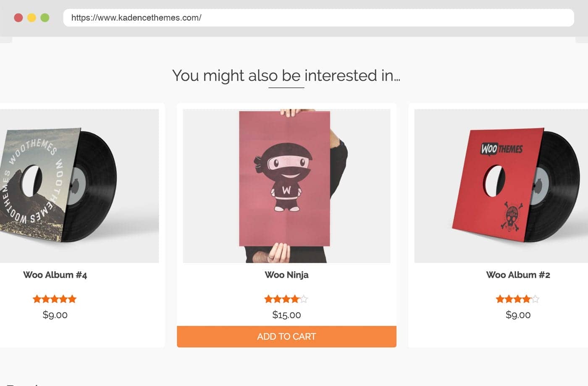588x386 pixels.
Task: Click the $15.00 price of Woo Ninja
Action: pyautogui.click(x=286, y=315)
